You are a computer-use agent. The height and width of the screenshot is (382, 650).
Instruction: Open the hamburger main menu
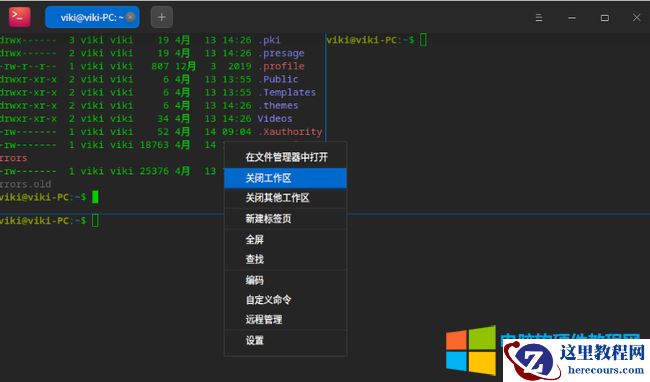[x=539, y=18]
